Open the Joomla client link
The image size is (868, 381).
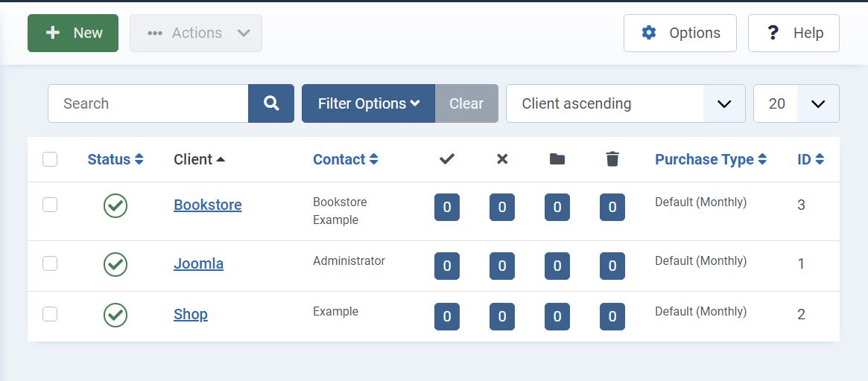[199, 263]
